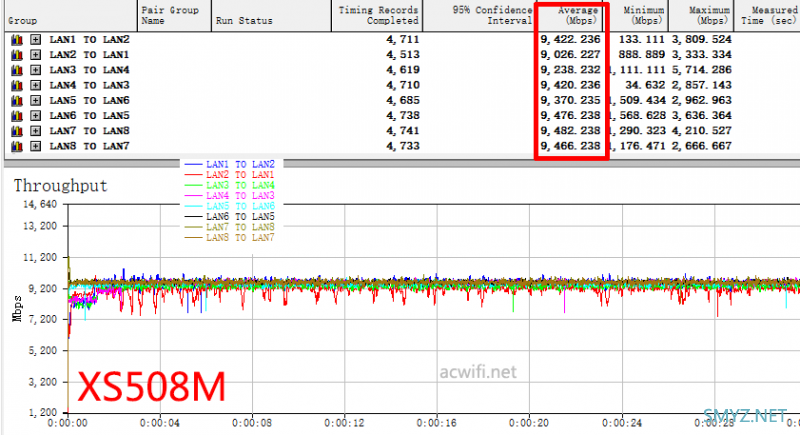The height and width of the screenshot is (435, 800).
Task: Select the LAN8 TO LAN7 row name in table
Action: [89, 147]
